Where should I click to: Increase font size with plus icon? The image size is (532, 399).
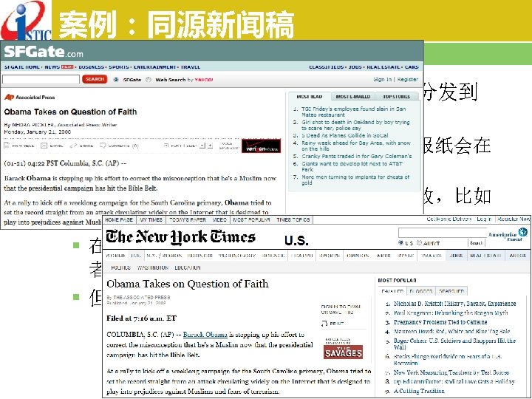coord(210,146)
